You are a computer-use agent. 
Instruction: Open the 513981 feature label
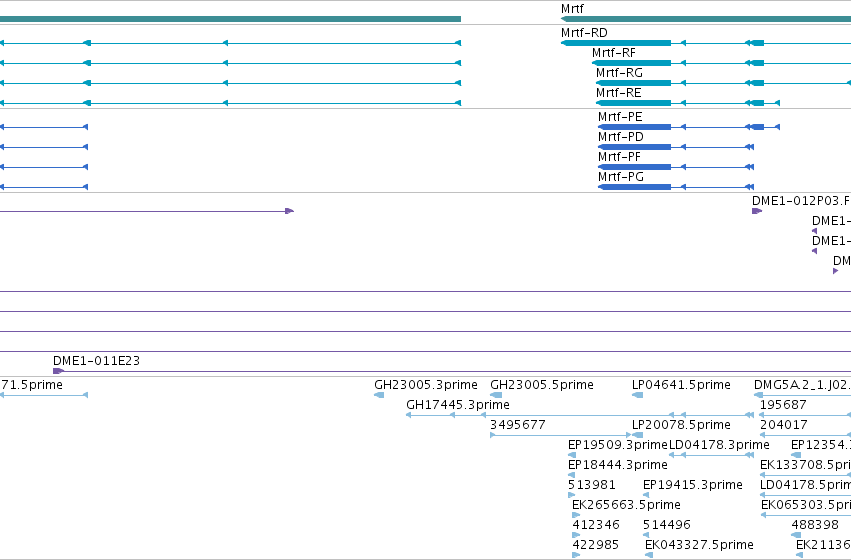click(x=592, y=485)
